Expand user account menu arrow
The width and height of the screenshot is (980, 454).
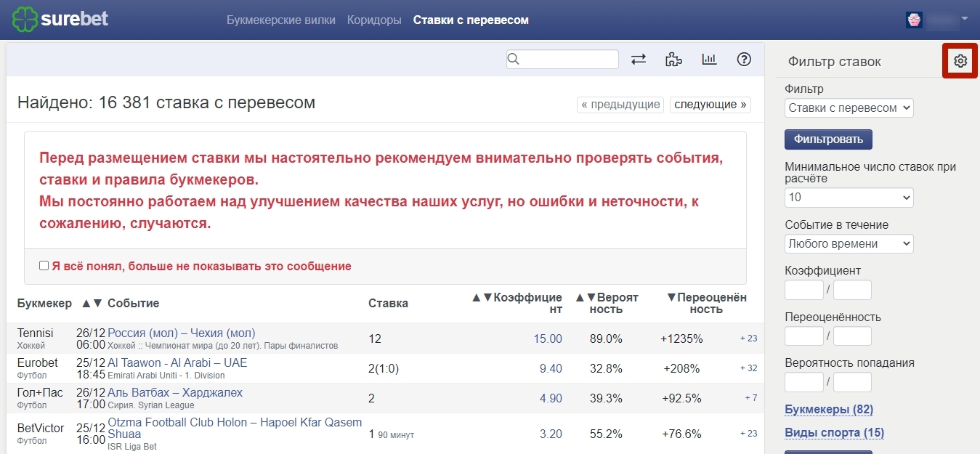tap(965, 19)
